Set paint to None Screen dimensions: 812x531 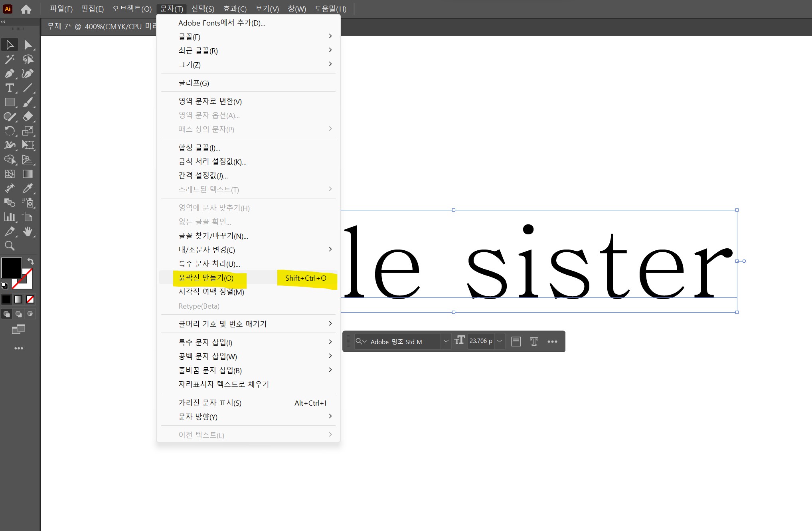30,299
